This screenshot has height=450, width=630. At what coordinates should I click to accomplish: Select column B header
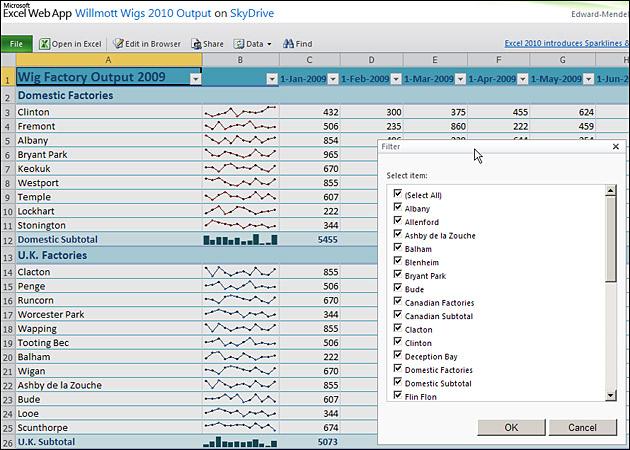240,60
